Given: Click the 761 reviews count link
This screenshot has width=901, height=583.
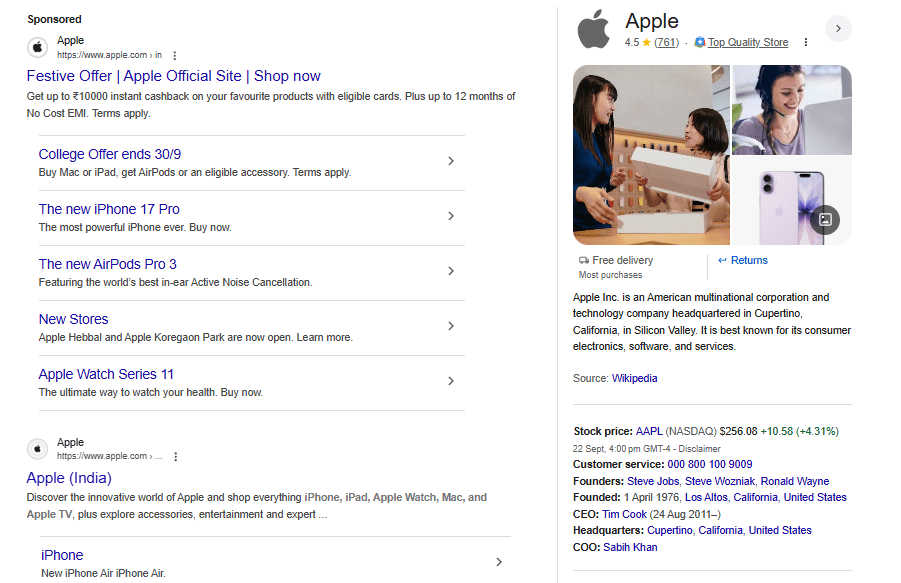Looking at the screenshot, I should click(x=666, y=43).
